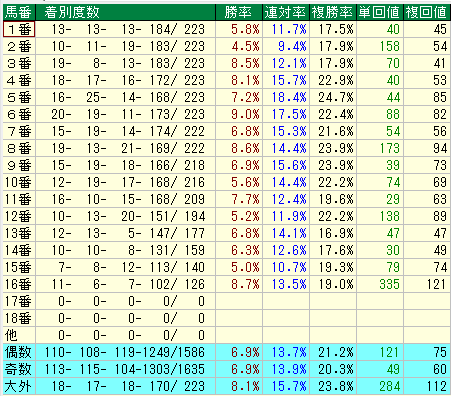The height and width of the screenshot is (396, 451).
Task: Click the 73 複回値 in 9番 row
Action: point(426,165)
